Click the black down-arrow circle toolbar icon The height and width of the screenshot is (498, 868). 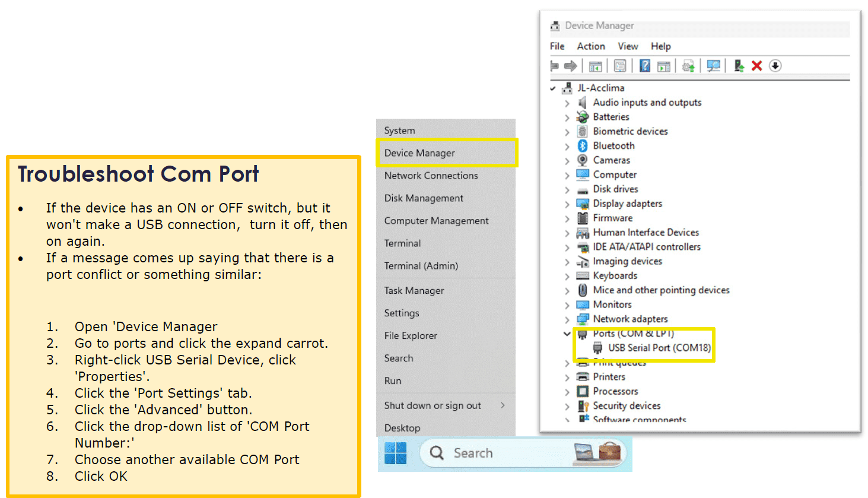click(775, 66)
